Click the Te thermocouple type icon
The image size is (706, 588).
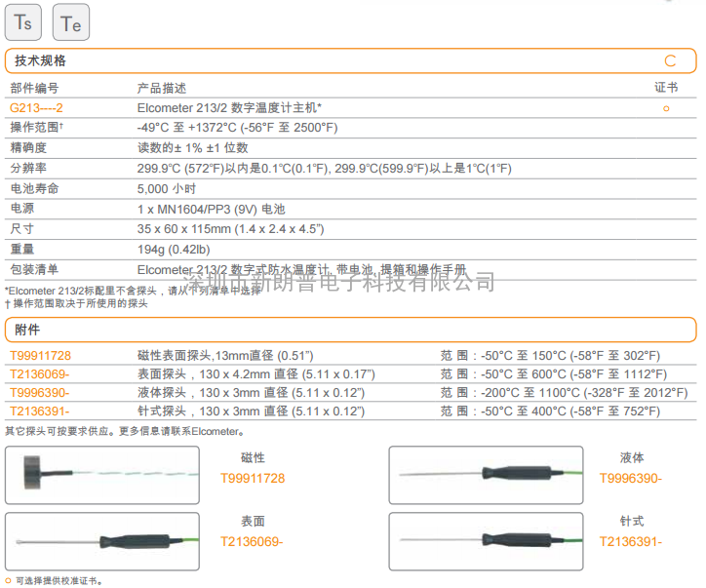click(x=71, y=22)
